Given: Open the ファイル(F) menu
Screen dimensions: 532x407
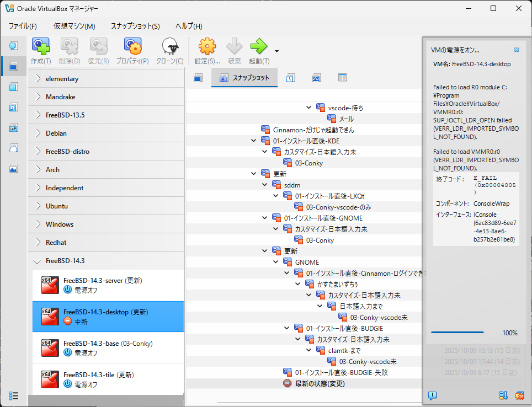Looking at the screenshot, I should 23,26.
